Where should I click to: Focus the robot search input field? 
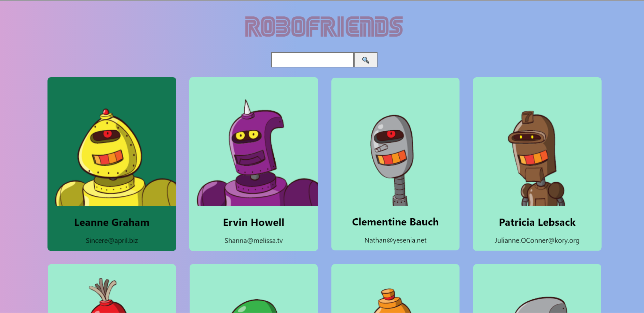[x=313, y=60]
